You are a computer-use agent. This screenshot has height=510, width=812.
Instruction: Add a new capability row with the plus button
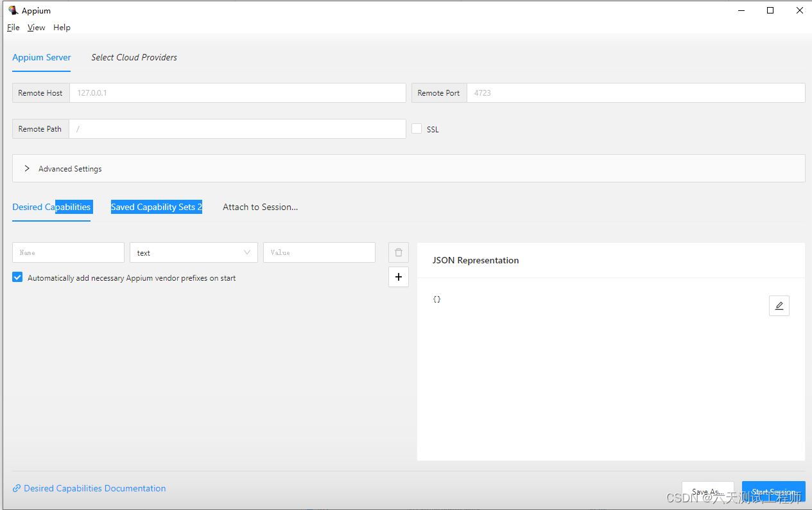tap(399, 277)
